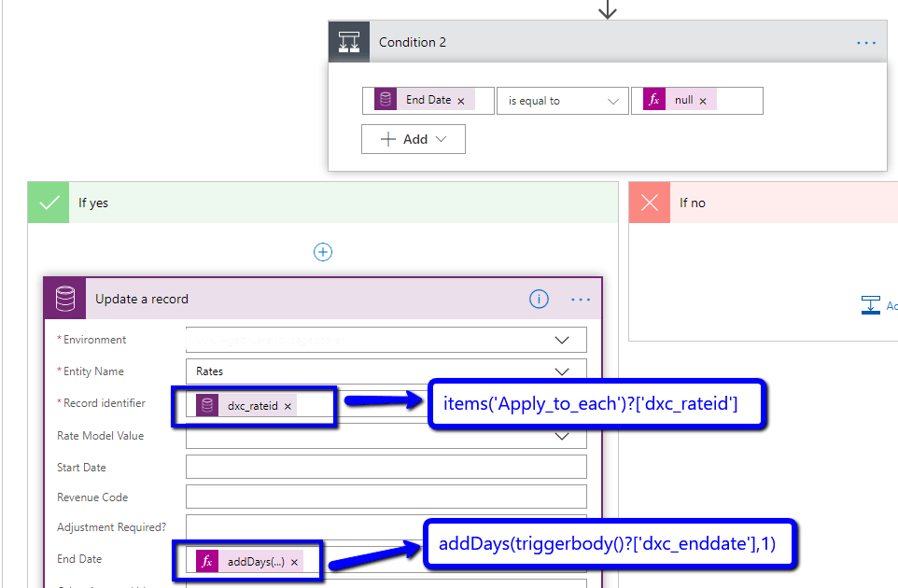Click into the Start Date field
Image resolution: width=898 pixels, height=588 pixels.
coord(386,467)
